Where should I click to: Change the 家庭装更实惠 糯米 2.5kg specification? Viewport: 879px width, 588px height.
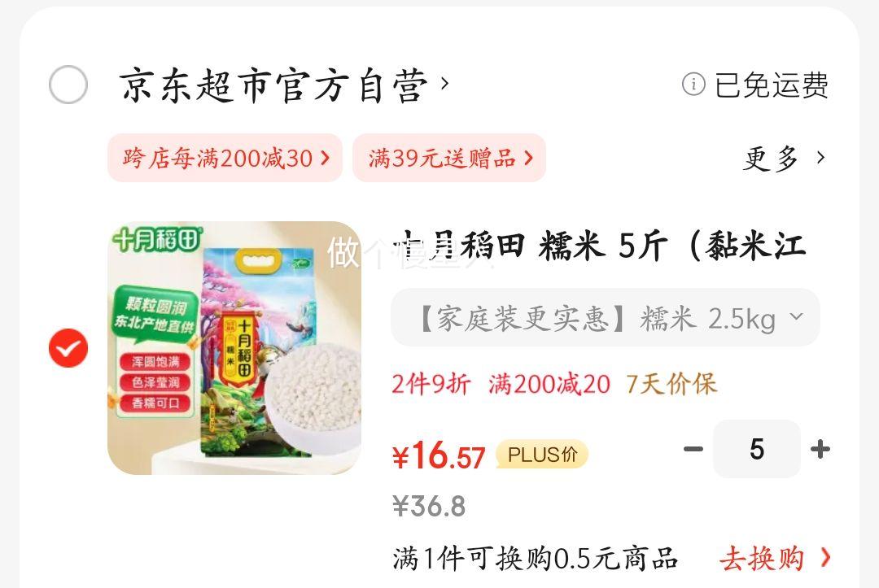606,317
